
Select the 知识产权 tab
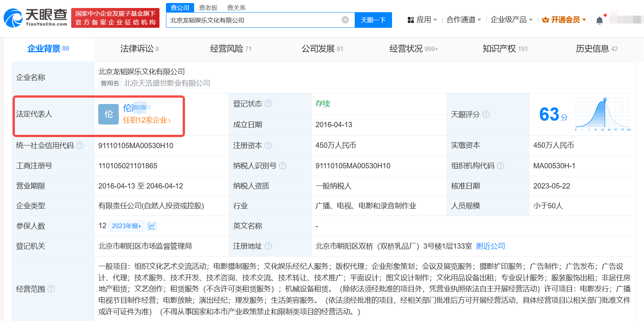tap(505, 49)
